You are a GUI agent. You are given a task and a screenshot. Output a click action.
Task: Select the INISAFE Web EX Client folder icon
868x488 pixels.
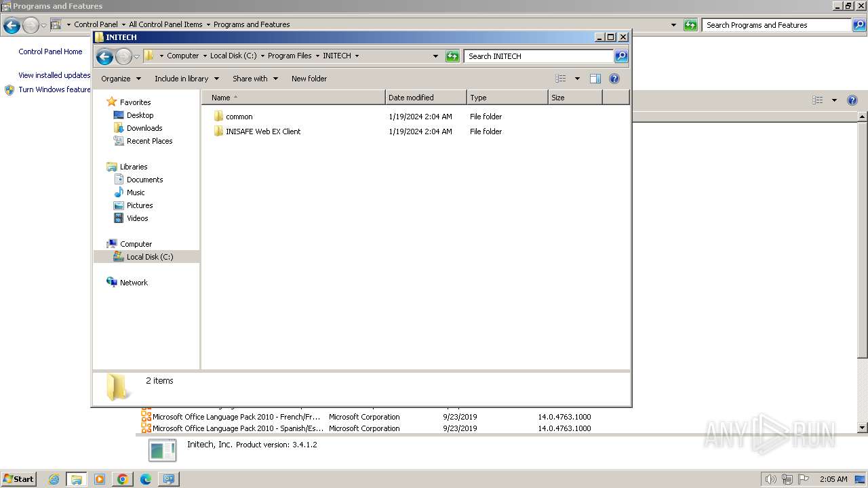218,131
